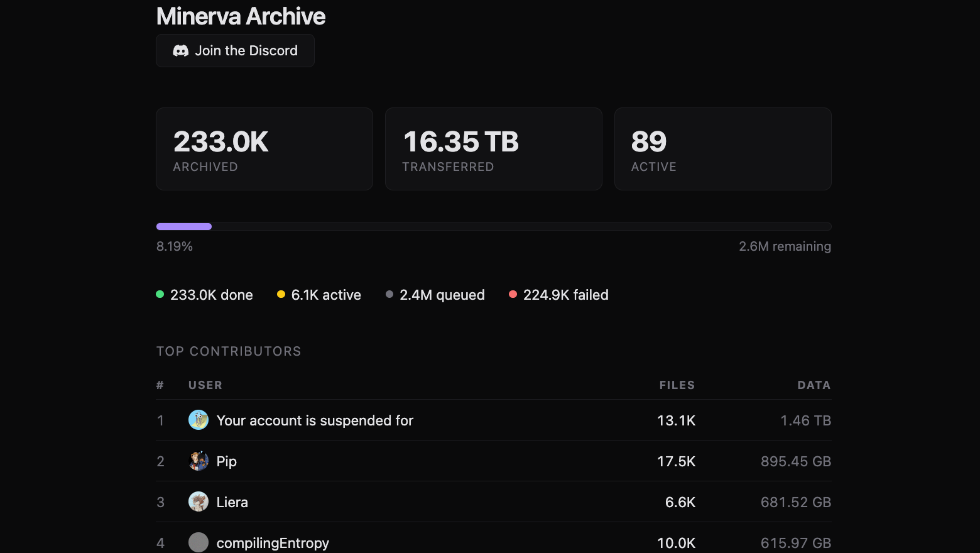Click Pip's avatar icon
Screen dimensions: 980x553
[199, 461]
